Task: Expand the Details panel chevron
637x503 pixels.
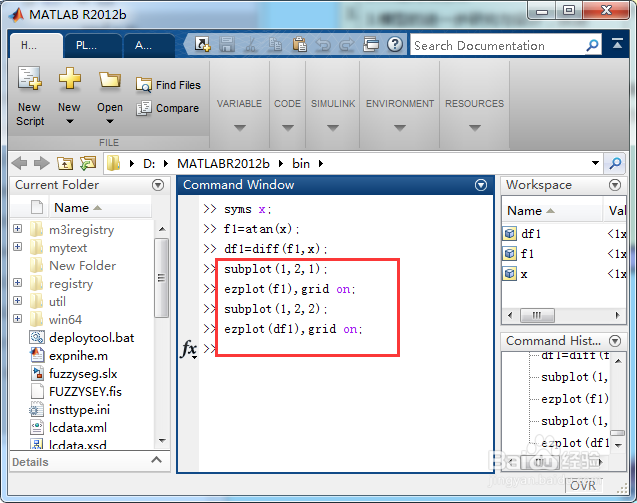Action: (x=156, y=460)
